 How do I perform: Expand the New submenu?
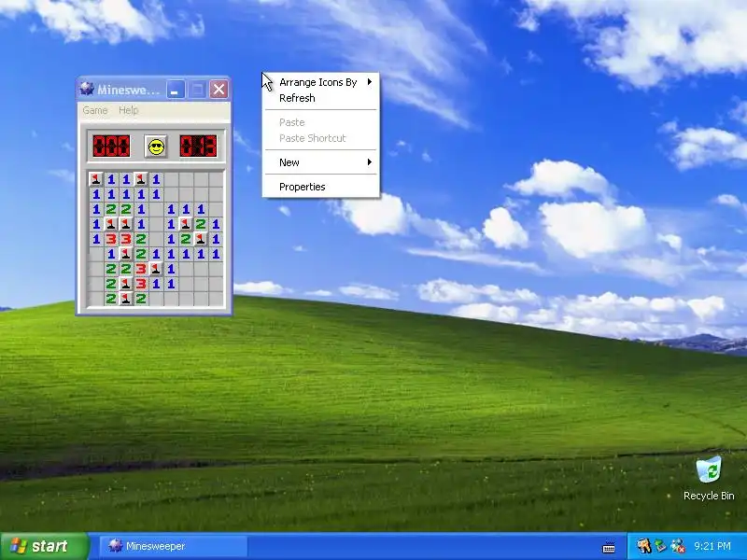(321, 162)
